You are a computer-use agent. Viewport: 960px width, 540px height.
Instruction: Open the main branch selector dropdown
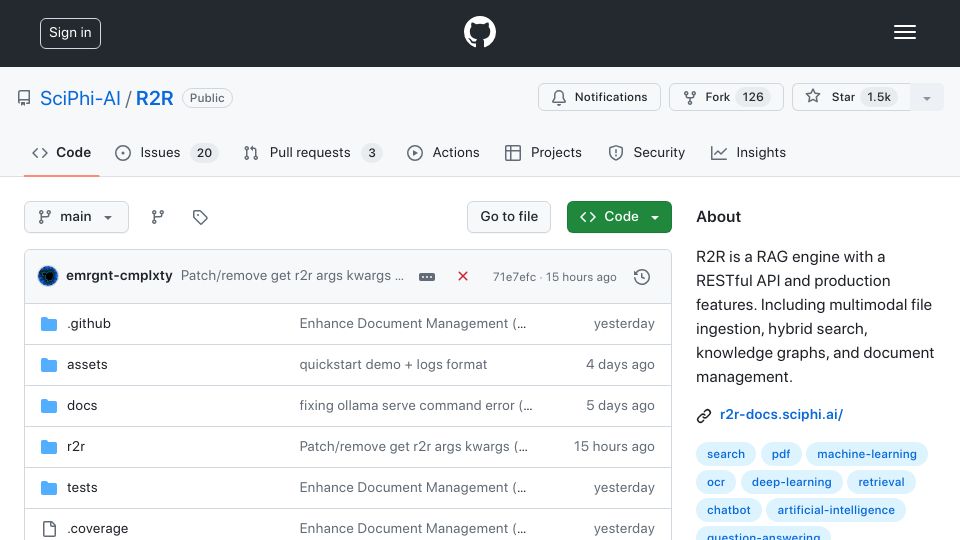(77, 217)
